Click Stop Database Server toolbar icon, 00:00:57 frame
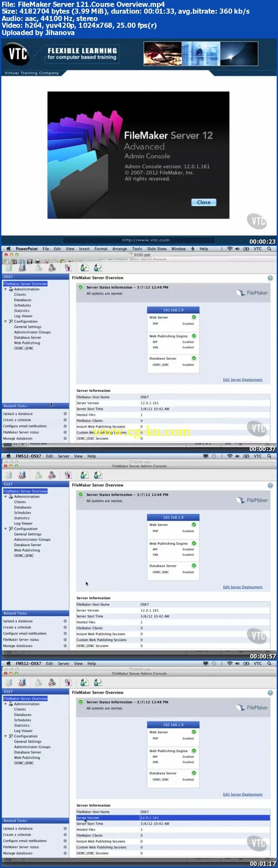The height and width of the screenshot is (868, 278). [22, 475]
